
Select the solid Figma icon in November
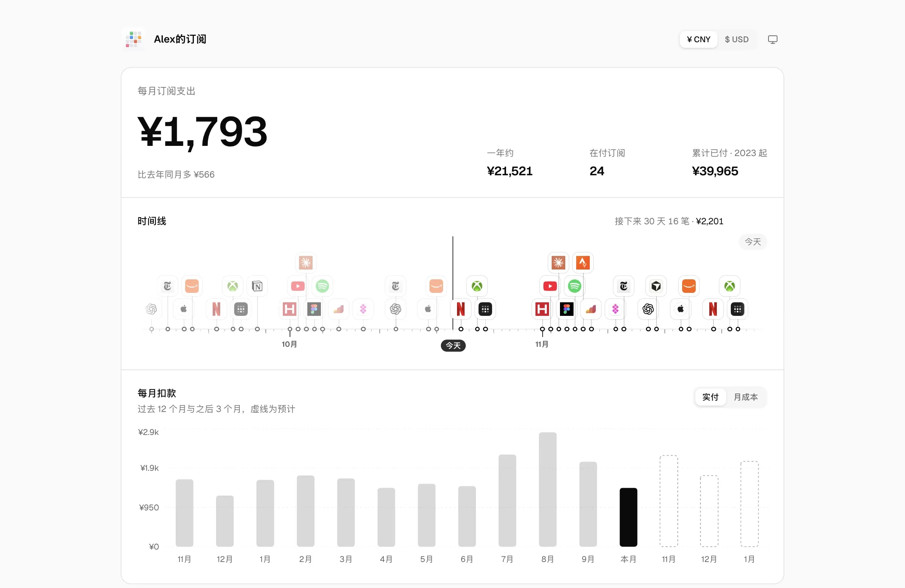567,309
